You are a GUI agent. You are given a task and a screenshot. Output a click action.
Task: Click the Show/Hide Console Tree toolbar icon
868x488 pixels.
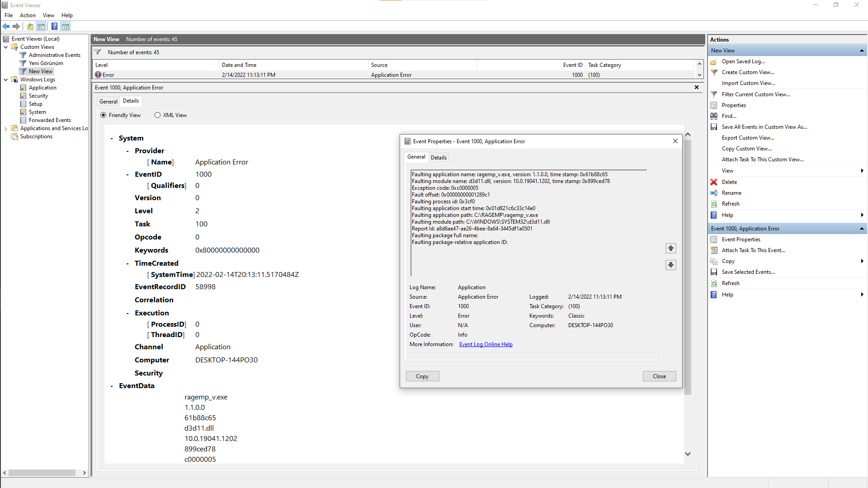point(41,26)
